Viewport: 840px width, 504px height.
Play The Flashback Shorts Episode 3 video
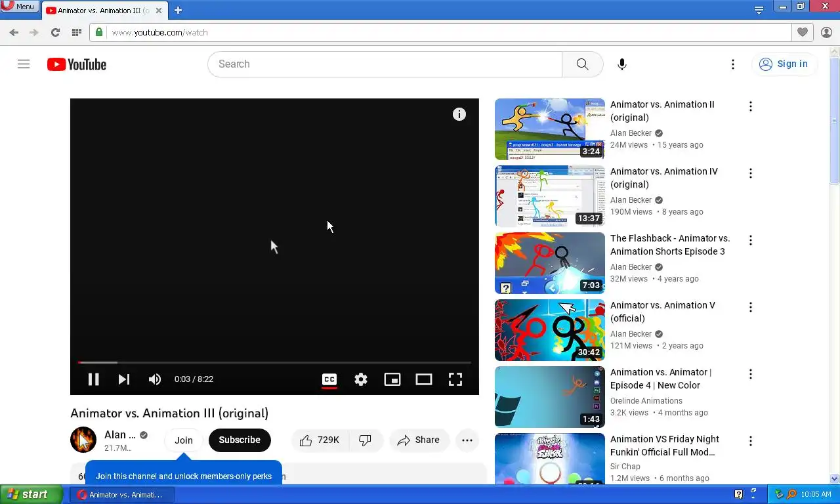tap(550, 263)
